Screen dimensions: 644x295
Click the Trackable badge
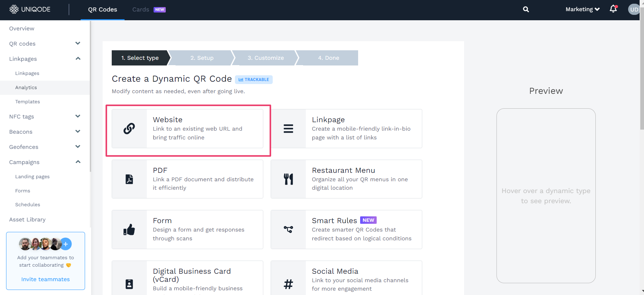254,80
